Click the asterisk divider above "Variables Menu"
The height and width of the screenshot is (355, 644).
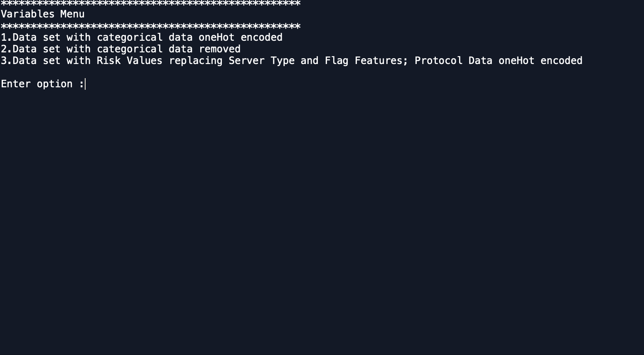point(150,4)
